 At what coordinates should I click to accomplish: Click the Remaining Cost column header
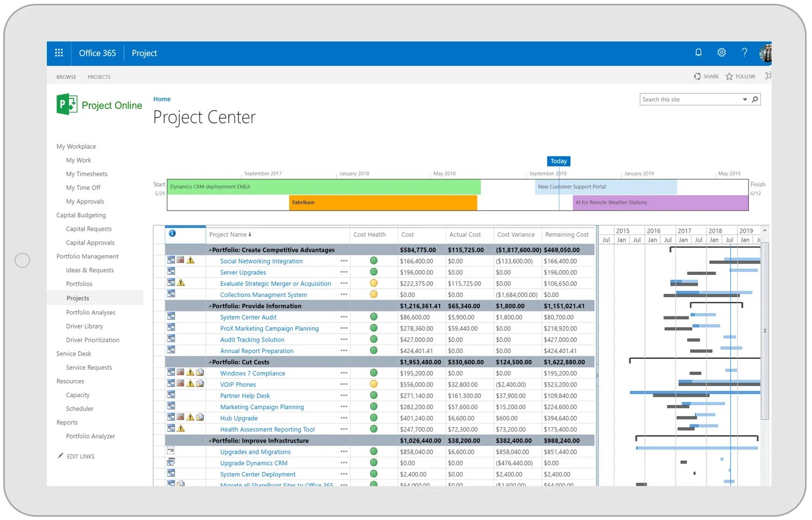click(x=567, y=234)
